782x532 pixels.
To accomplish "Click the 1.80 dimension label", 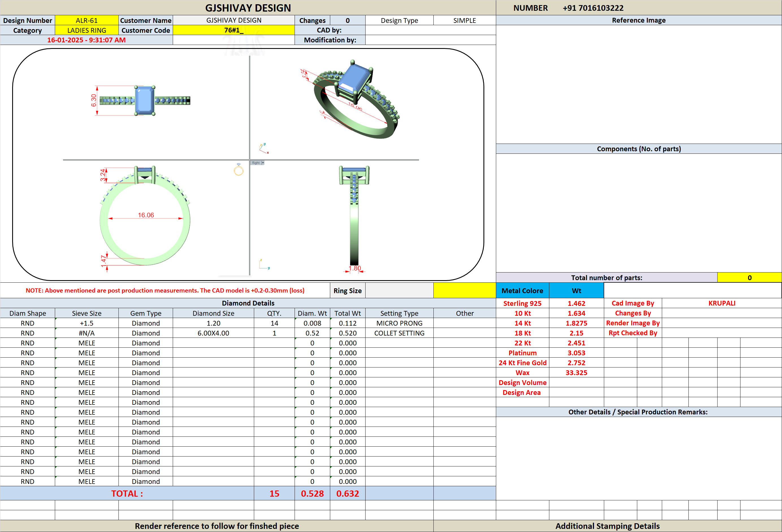I will pos(355,268).
